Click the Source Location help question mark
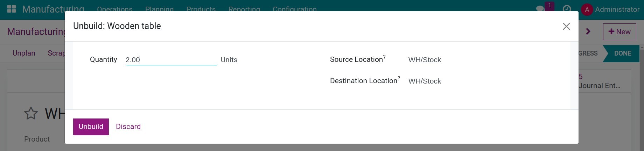Screen dimensions: 644x151 coord(384,57)
